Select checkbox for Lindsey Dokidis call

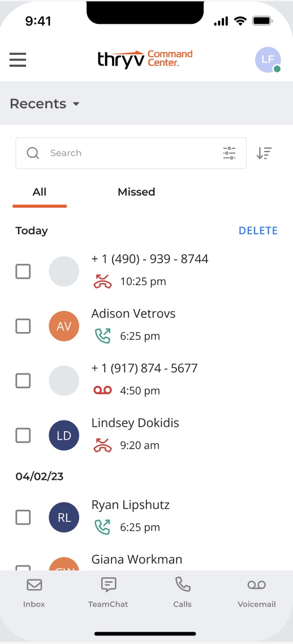point(23,435)
